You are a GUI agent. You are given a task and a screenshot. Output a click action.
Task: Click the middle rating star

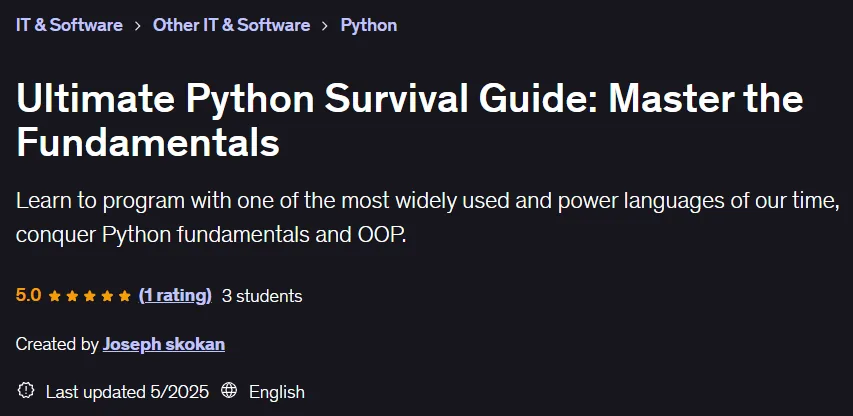click(90, 296)
